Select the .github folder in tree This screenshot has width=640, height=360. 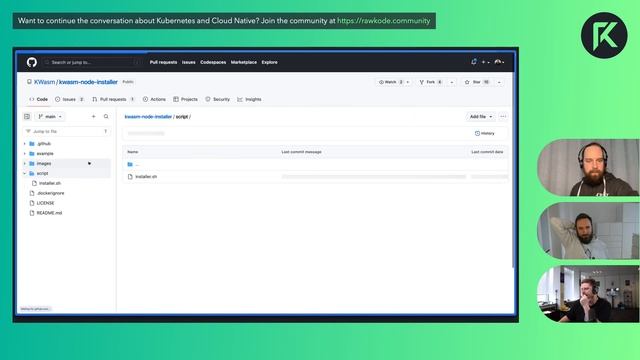coord(43,144)
